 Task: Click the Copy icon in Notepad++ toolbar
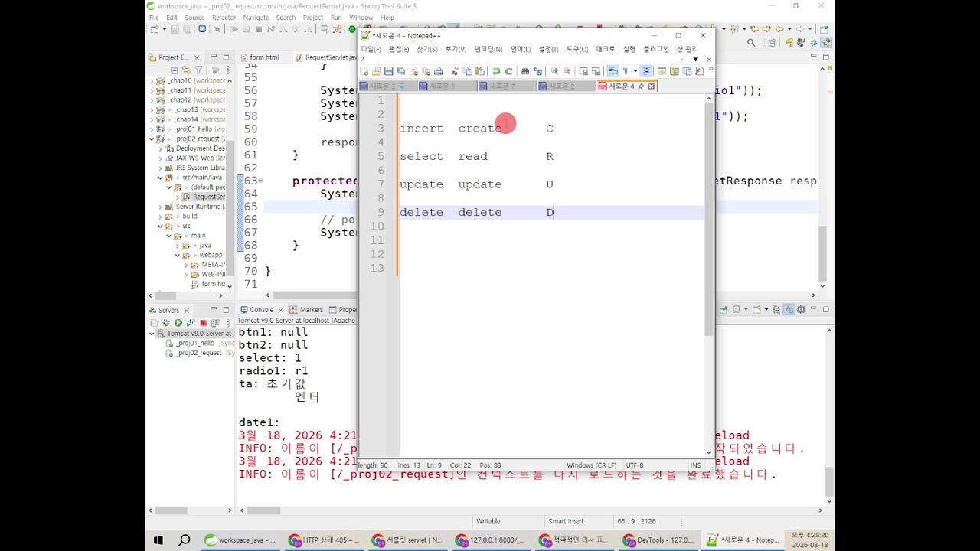[467, 71]
